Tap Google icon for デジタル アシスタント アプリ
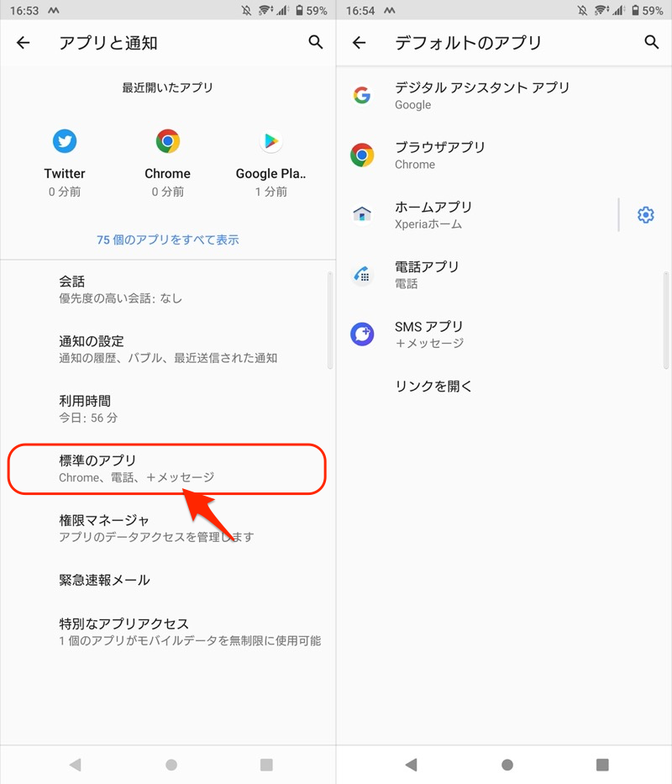 (x=362, y=95)
